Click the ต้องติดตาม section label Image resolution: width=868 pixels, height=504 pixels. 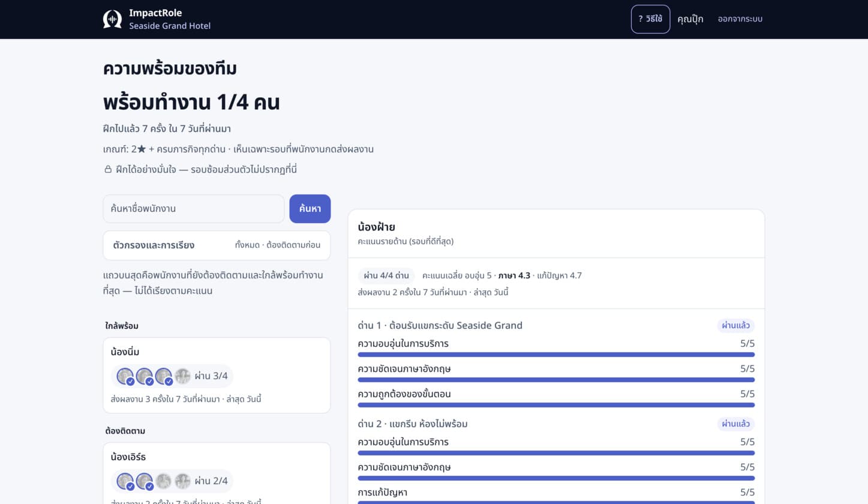(125, 431)
